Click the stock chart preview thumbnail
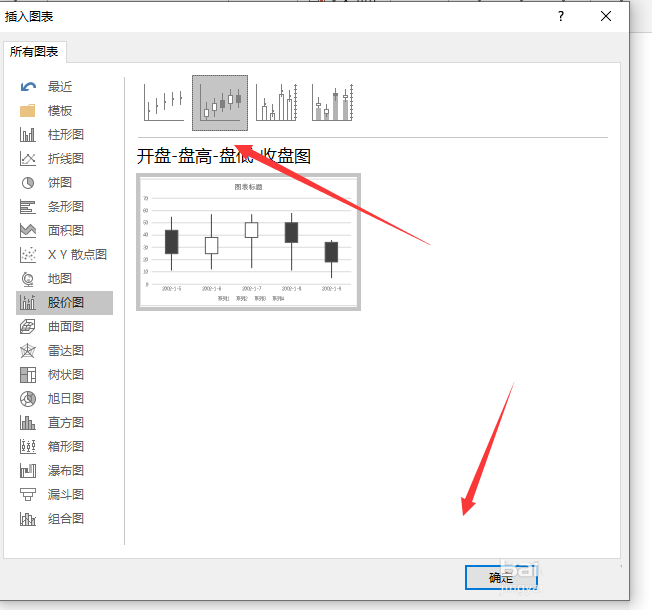The image size is (652, 610). click(x=248, y=242)
